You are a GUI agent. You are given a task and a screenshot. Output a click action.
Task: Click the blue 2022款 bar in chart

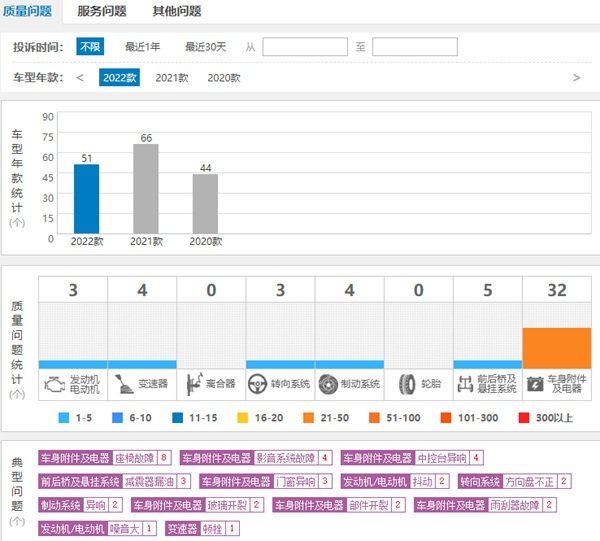click(86, 199)
